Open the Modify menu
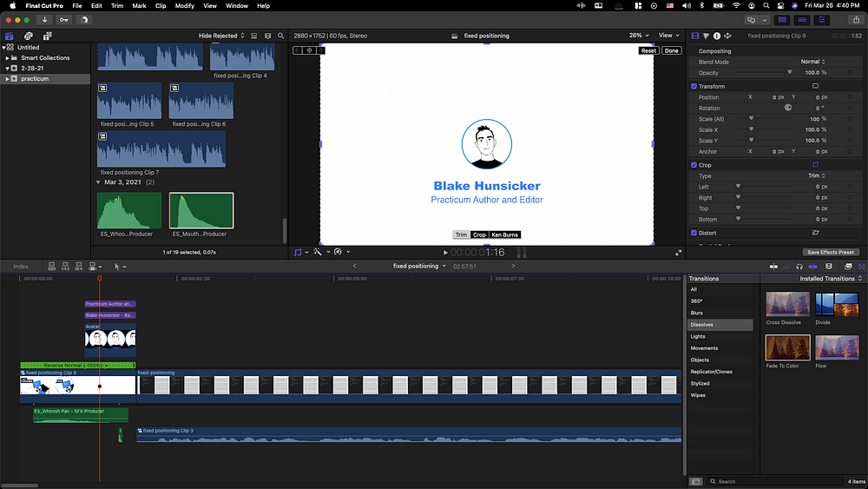Image resolution: width=868 pixels, height=489 pixels. tap(184, 6)
